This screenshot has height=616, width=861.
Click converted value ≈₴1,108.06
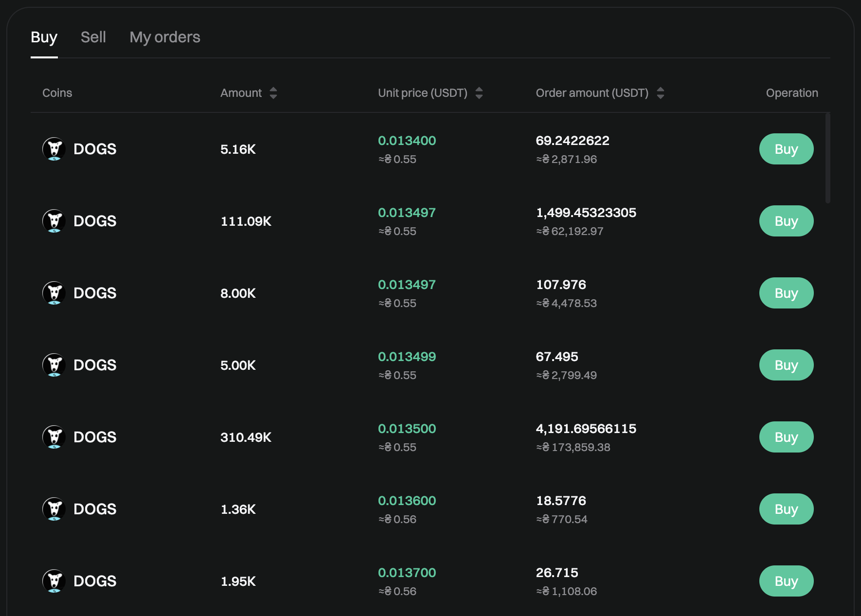click(566, 591)
